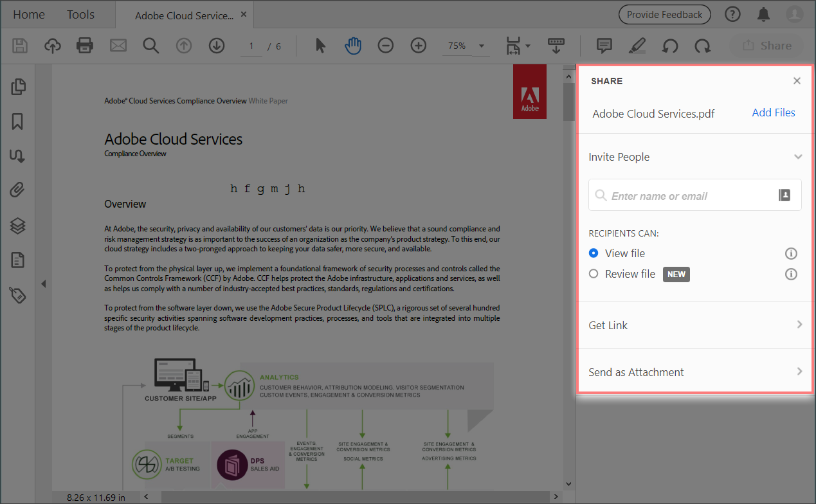This screenshot has height=504, width=816.
Task: Rotate page counterclockwise
Action: pyautogui.click(x=670, y=46)
